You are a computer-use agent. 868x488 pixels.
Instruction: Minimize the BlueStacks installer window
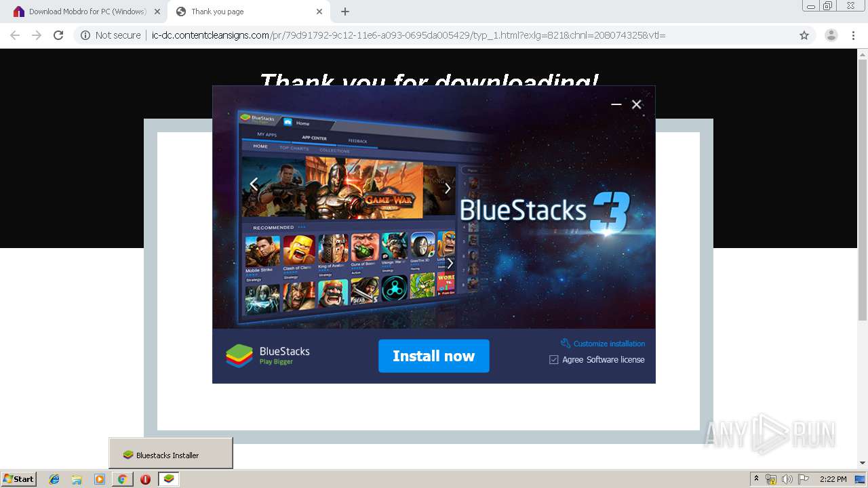point(616,104)
